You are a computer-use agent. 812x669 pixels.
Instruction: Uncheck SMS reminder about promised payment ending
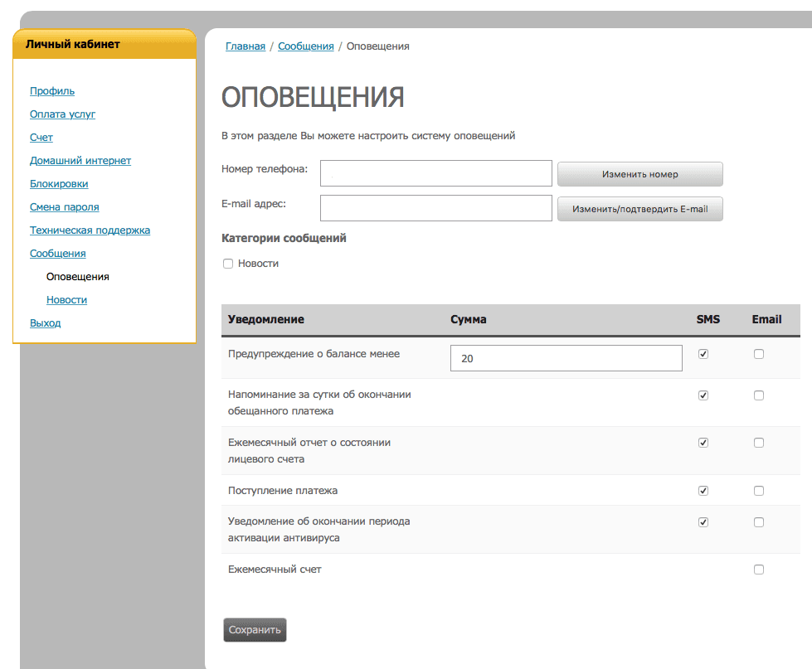[x=703, y=395]
